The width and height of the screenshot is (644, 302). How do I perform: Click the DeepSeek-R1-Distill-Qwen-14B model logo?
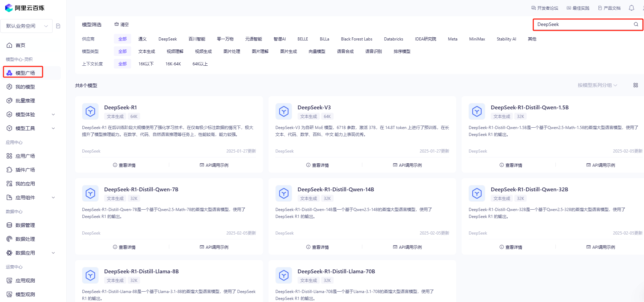[x=284, y=193]
